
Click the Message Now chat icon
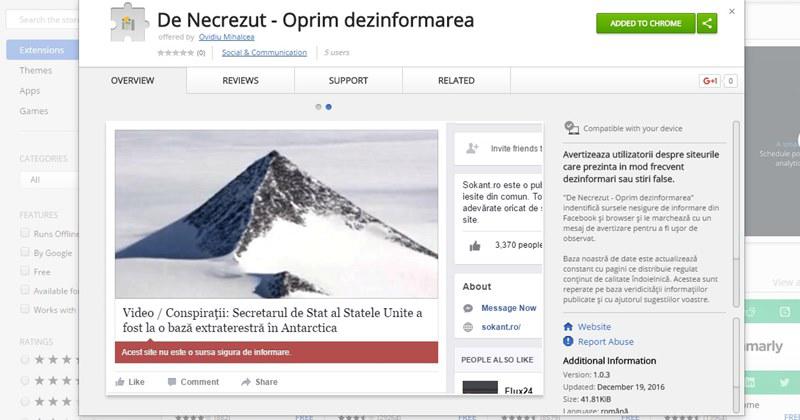[468, 308]
